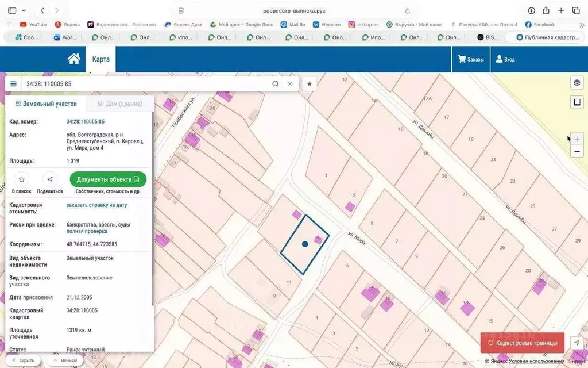
Task: Toggle the Кадастровые границы button
Action: click(x=522, y=343)
